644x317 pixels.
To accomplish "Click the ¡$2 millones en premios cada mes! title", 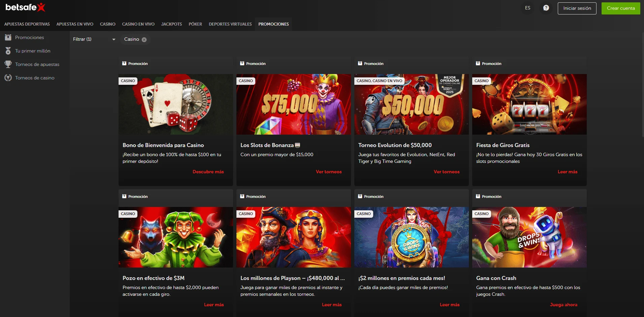I will point(402,278).
